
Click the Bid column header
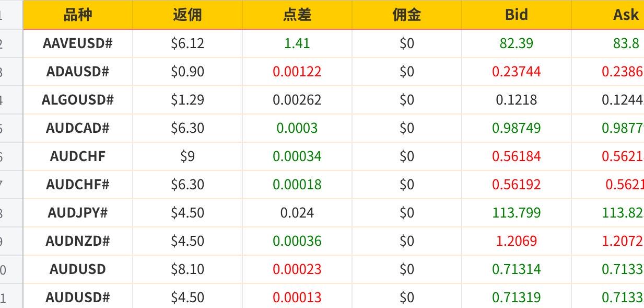pyautogui.click(x=517, y=15)
